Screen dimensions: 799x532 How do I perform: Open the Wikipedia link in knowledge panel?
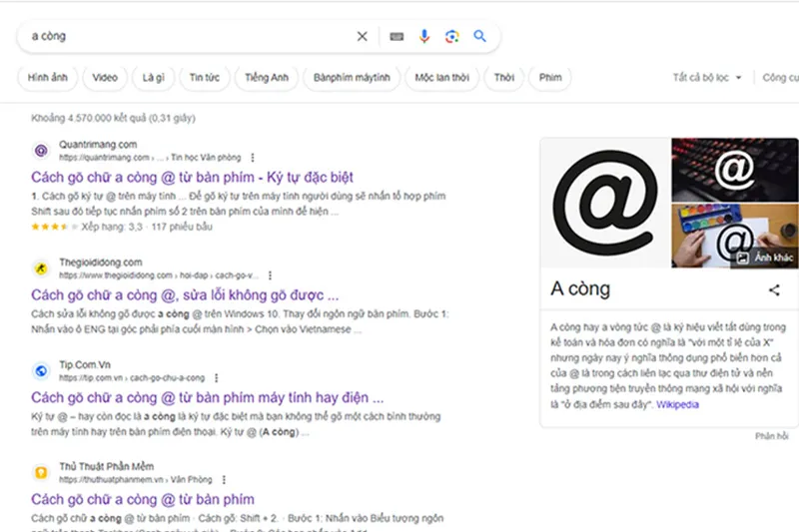click(677, 404)
